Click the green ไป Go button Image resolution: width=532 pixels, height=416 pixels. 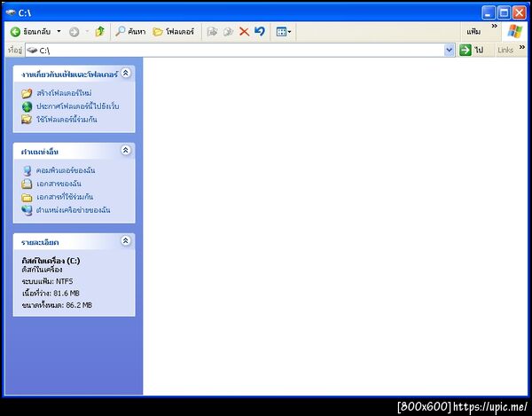tap(472, 51)
